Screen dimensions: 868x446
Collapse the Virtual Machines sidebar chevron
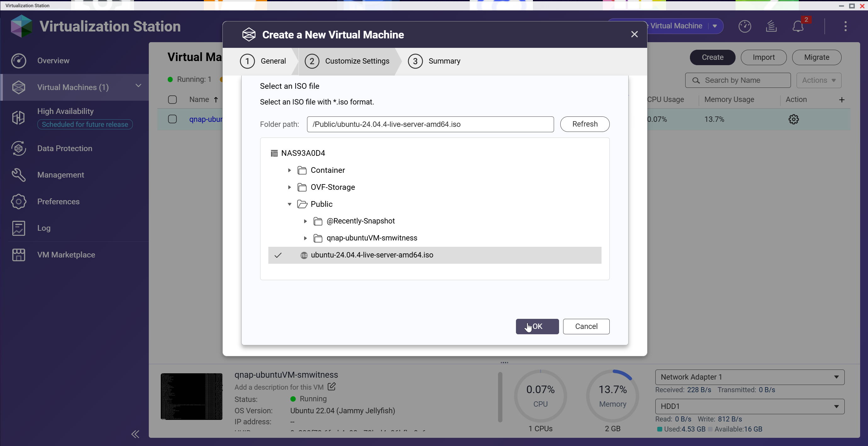click(x=138, y=86)
